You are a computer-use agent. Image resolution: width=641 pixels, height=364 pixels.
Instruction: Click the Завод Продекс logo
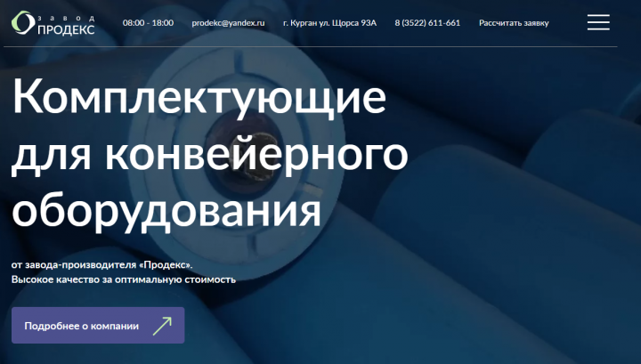coord(53,23)
